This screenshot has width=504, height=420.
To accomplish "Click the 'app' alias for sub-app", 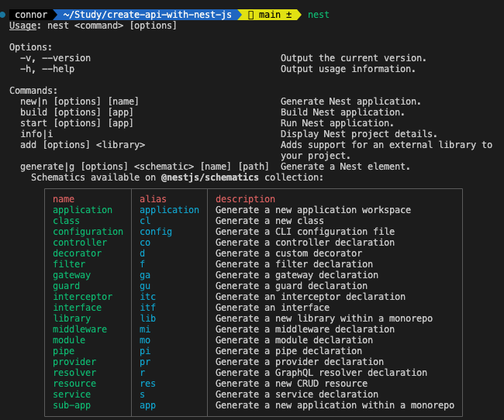I will 147,405.
